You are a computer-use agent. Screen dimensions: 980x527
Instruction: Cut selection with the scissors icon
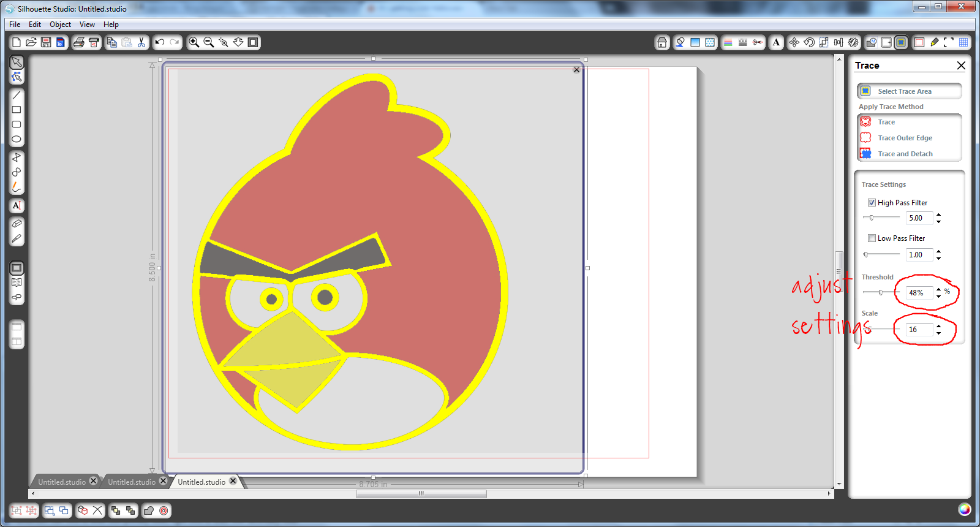click(141, 42)
